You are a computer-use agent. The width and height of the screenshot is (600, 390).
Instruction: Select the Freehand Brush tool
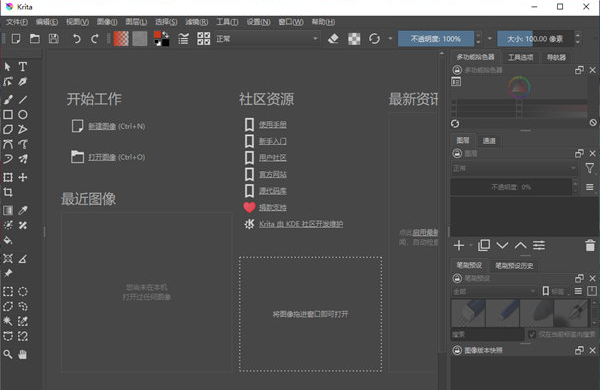tap(8, 100)
